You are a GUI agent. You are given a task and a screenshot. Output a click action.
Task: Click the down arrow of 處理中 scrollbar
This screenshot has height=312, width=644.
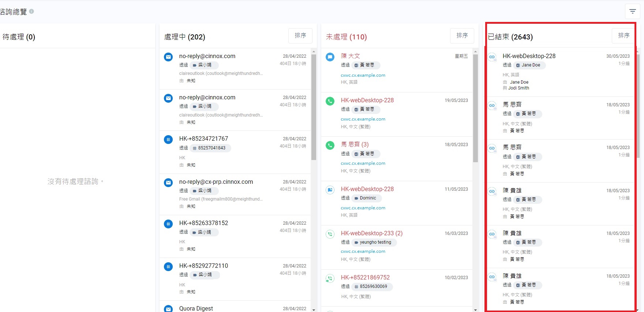point(314,309)
